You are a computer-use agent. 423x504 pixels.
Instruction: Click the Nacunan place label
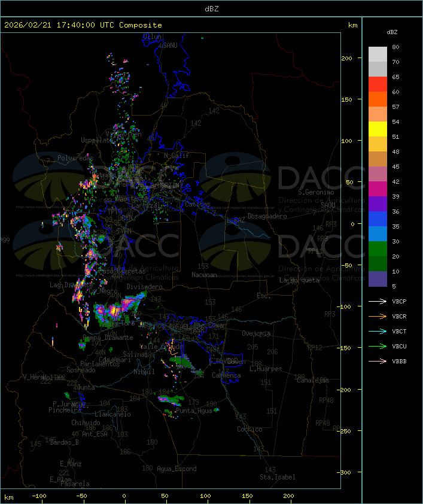point(204,275)
